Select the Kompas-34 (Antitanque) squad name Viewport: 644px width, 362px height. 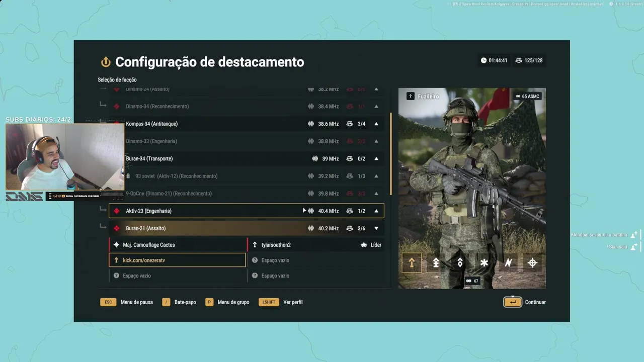click(x=151, y=124)
